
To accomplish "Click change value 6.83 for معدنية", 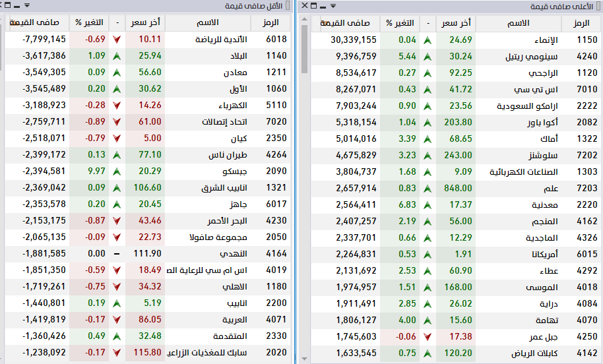I will click(407, 205).
